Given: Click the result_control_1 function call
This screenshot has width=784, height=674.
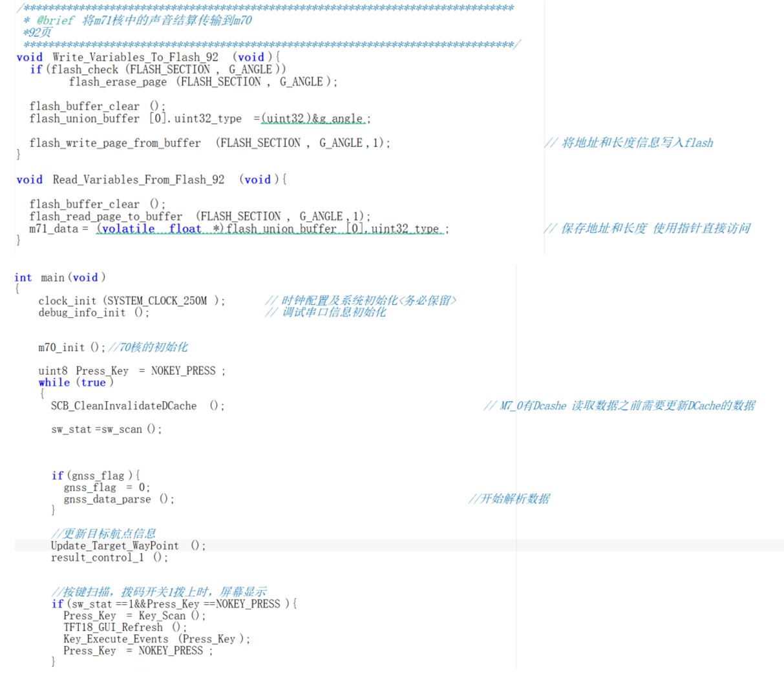Looking at the screenshot, I should coord(97,558).
